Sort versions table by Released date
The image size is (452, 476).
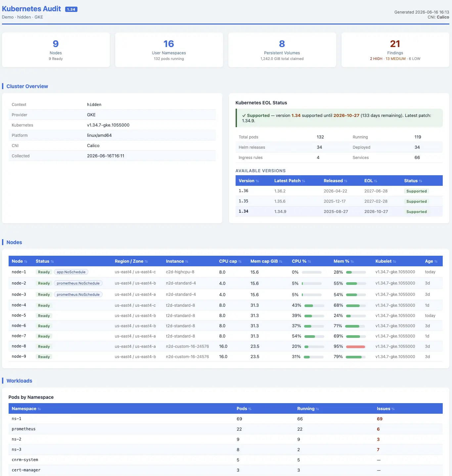(x=335, y=181)
